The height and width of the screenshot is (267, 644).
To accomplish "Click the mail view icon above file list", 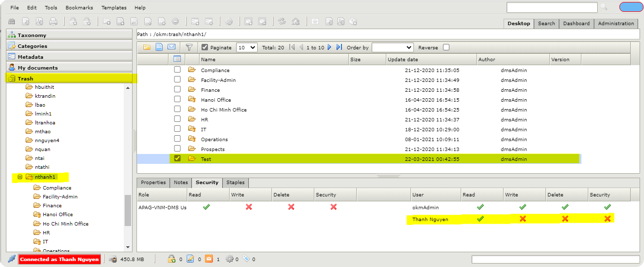I will coord(171,47).
